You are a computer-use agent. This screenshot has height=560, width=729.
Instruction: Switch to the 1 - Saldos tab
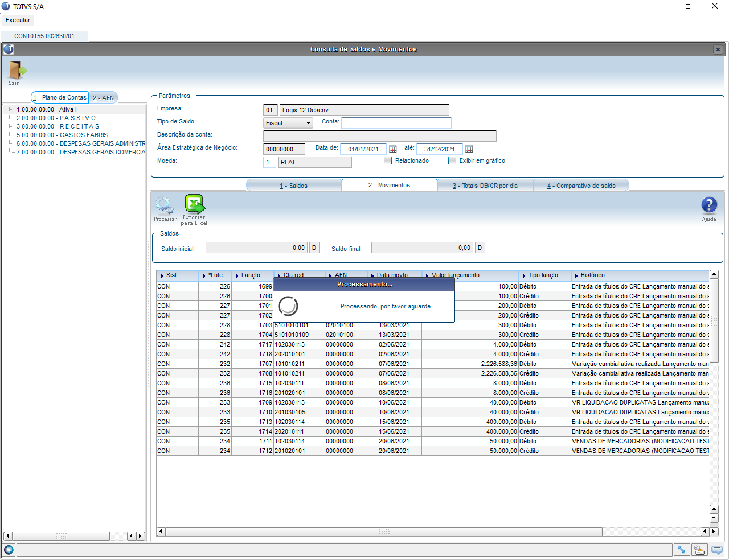point(294,186)
